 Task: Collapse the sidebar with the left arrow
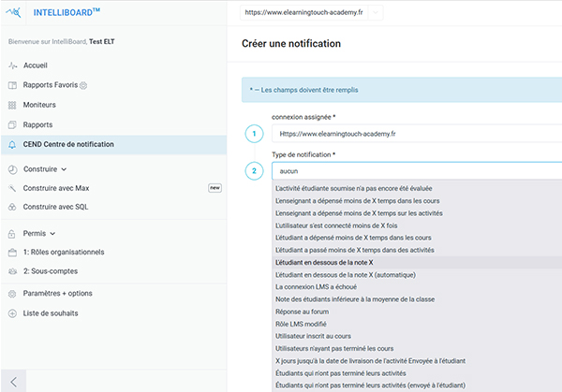pos(15,381)
